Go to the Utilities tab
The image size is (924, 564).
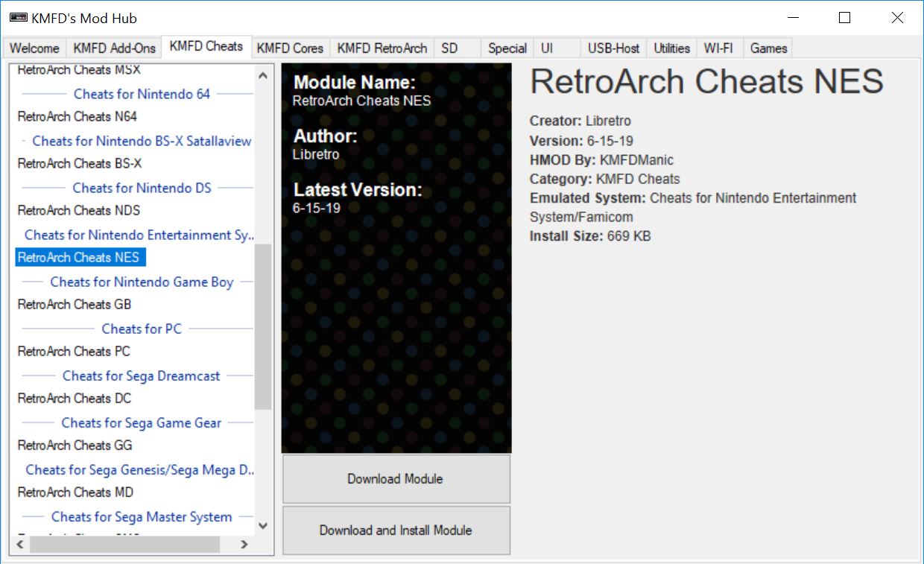click(671, 48)
